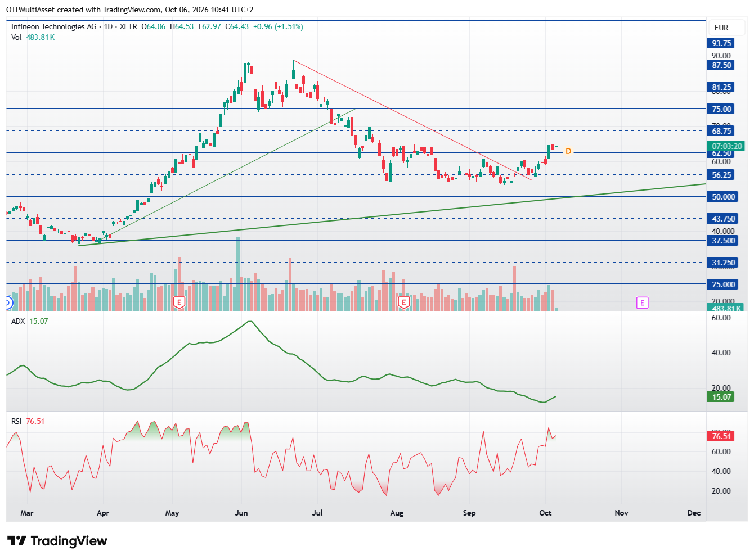Click the 75.00 price level label

tap(721, 109)
